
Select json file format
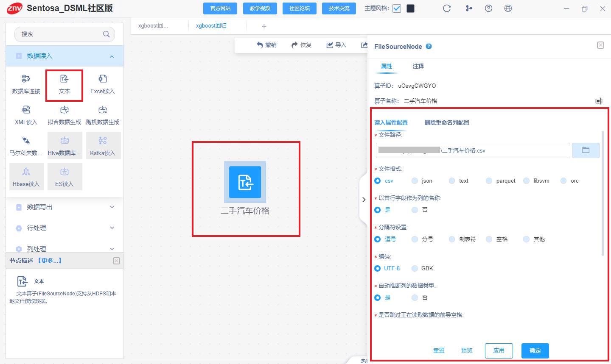(415, 181)
